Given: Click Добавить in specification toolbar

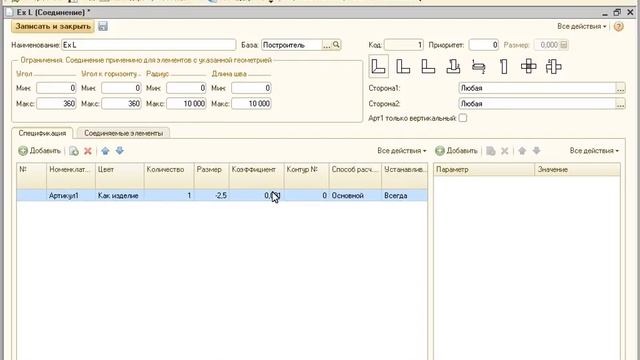Looking at the screenshot, I should (x=40, y=151).
